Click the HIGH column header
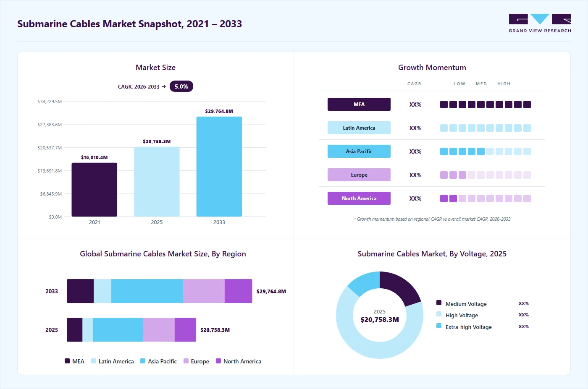This screenshot has height=389, width=588. (504, 84)
